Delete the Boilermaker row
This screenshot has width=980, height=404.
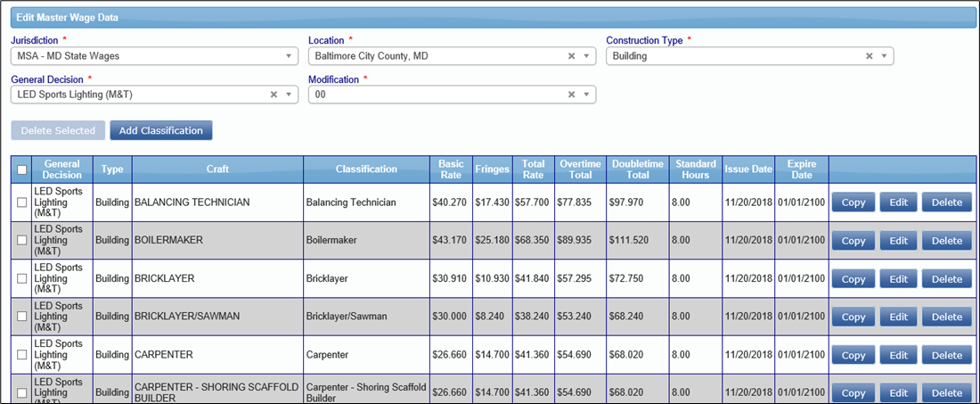tap(947, 241)
